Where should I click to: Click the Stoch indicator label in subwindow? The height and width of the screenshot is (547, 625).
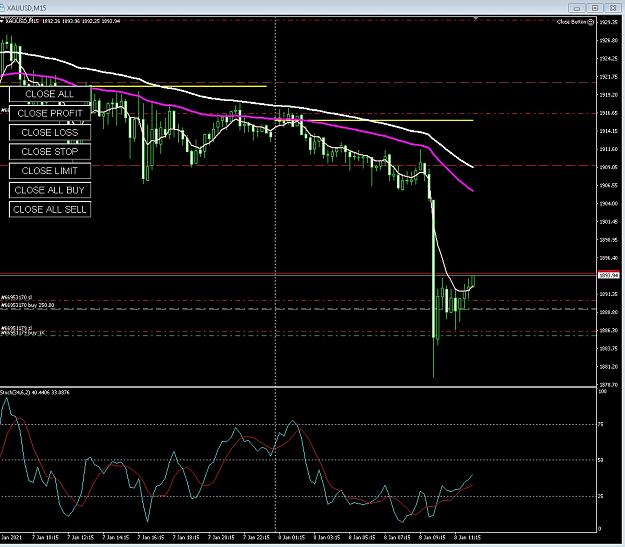click(35, 393)
